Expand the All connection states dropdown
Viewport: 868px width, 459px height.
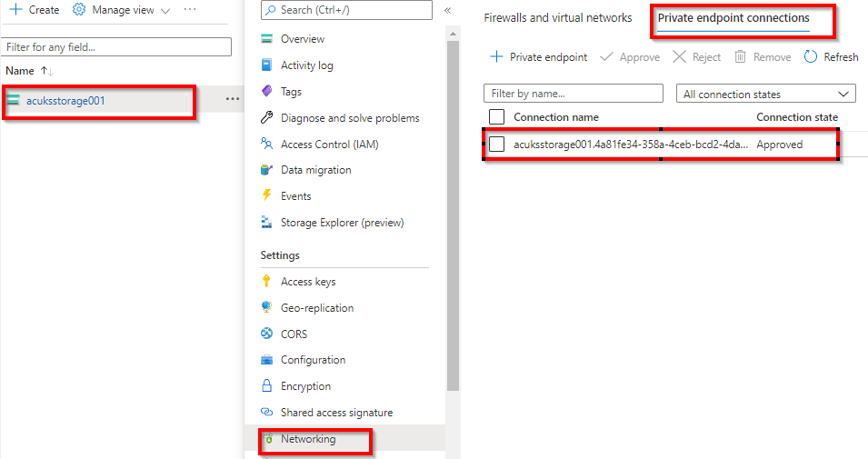[x=765, y=94]
